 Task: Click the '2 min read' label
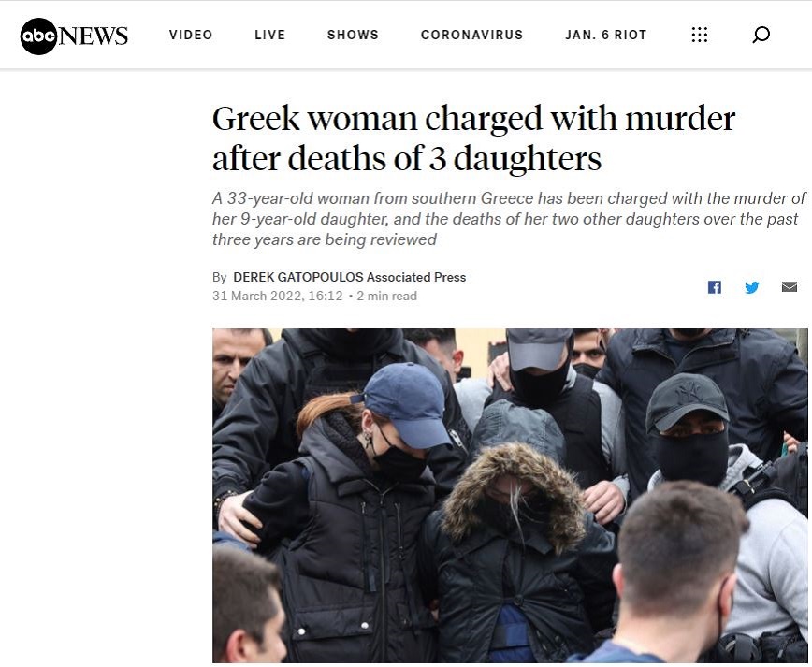pyautogui.click(x=386, y=296)
